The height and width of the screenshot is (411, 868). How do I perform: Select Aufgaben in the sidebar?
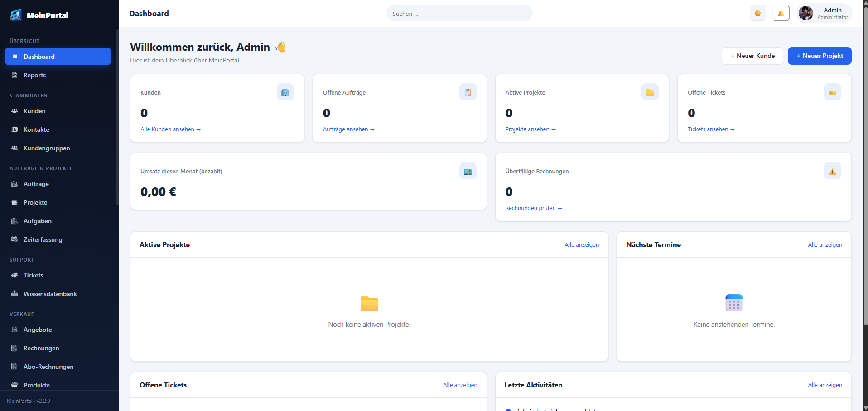58,221
